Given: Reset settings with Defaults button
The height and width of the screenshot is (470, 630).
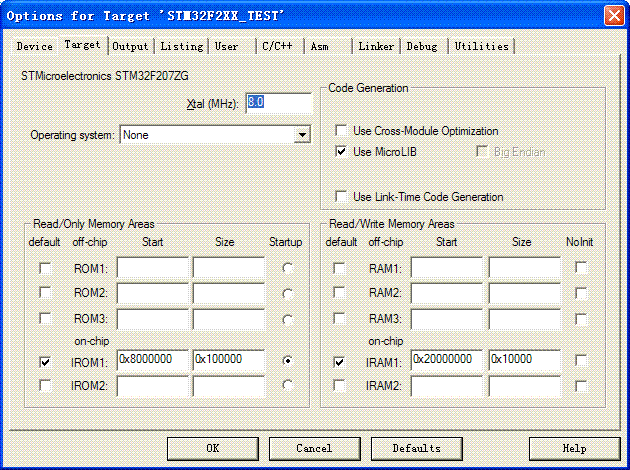Looking at the screenshot, I should tap(417, 448).
